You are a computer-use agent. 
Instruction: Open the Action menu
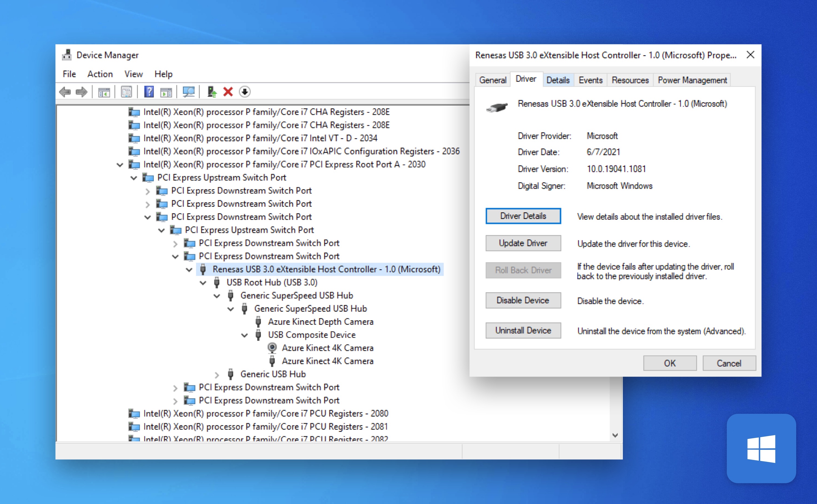click(x=100, y=74)
